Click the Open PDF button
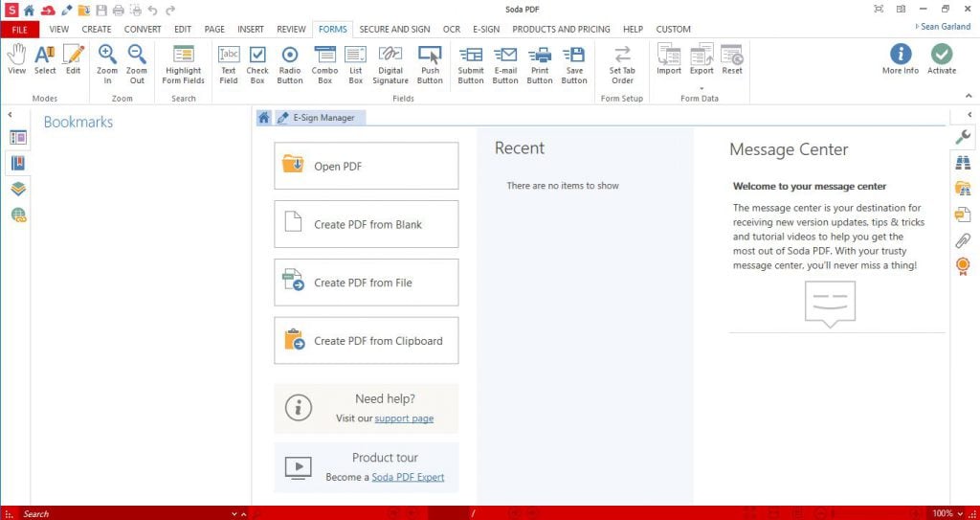This screenshot has width=980, height=520. pyautogui.click(x=367, y=166)
